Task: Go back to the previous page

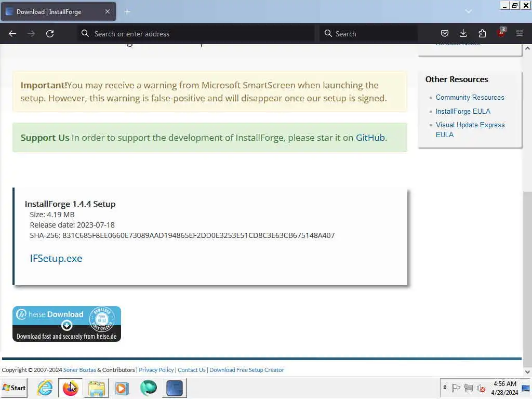Action: 12,34
